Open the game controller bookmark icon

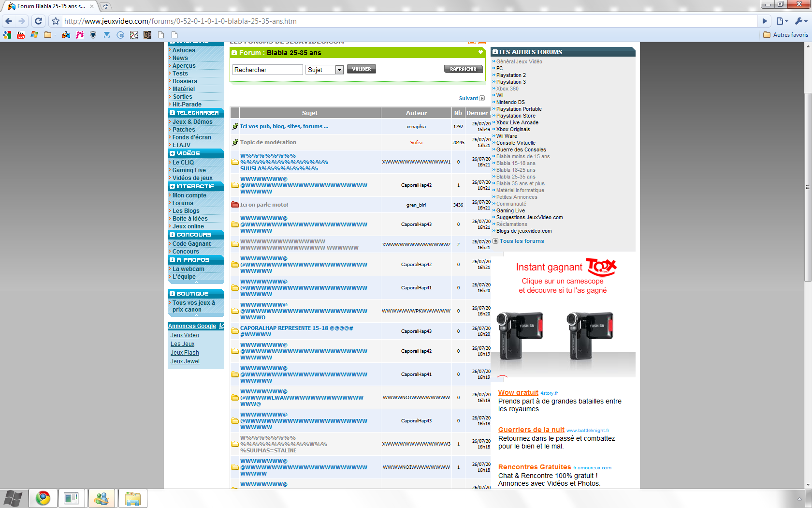pos(66,35)
